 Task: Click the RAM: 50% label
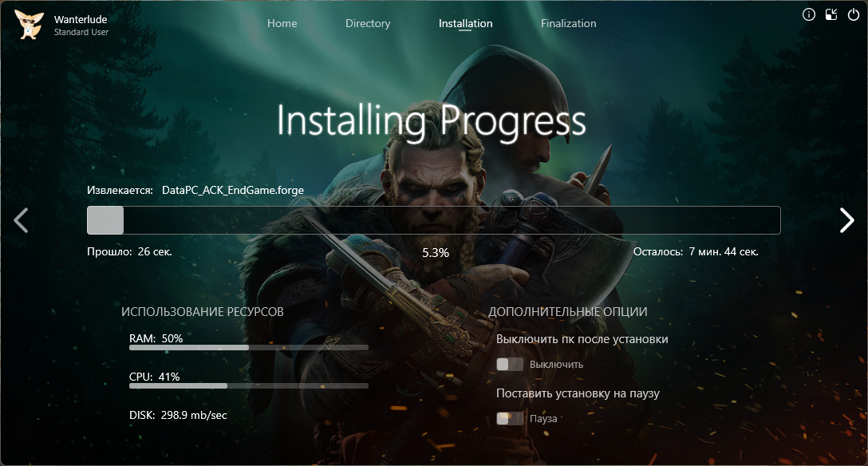[x=156, y=338]
